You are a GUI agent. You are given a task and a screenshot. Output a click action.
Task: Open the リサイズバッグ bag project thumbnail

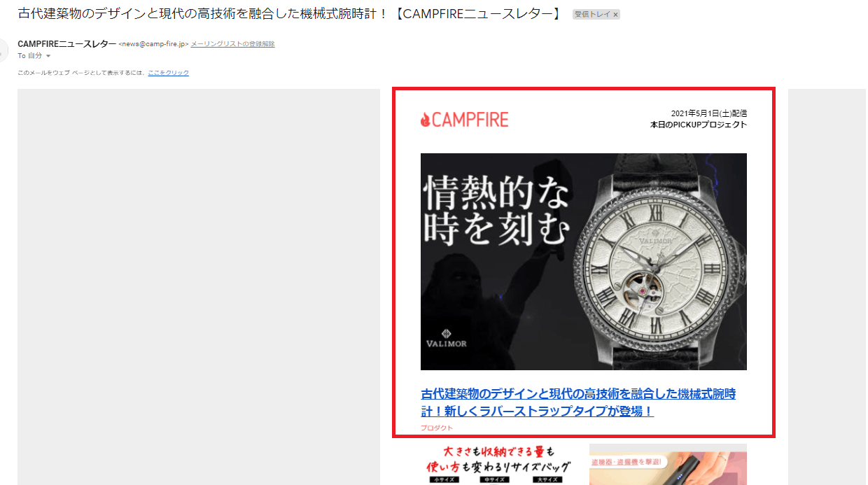500,464
